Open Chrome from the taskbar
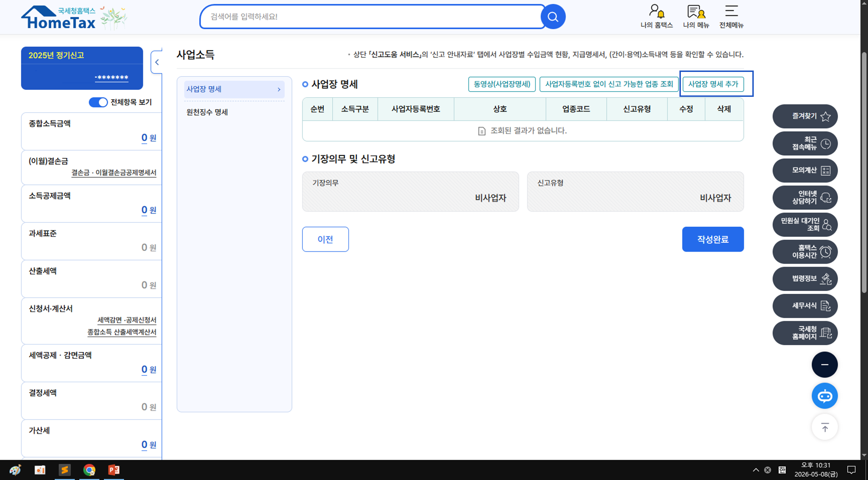This screenshot has width=868, height=480. tap(89, 470)
